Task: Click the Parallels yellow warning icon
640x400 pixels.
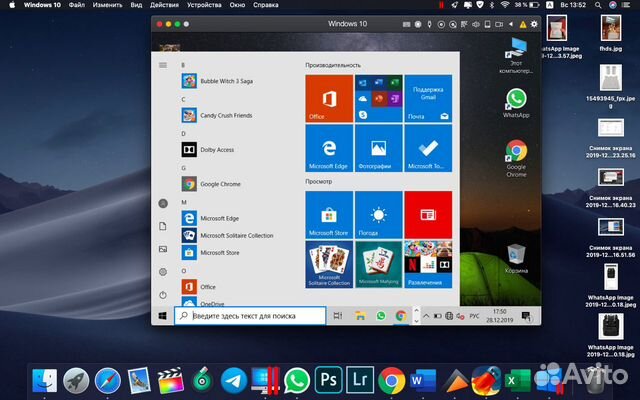Action: [523, 24]
